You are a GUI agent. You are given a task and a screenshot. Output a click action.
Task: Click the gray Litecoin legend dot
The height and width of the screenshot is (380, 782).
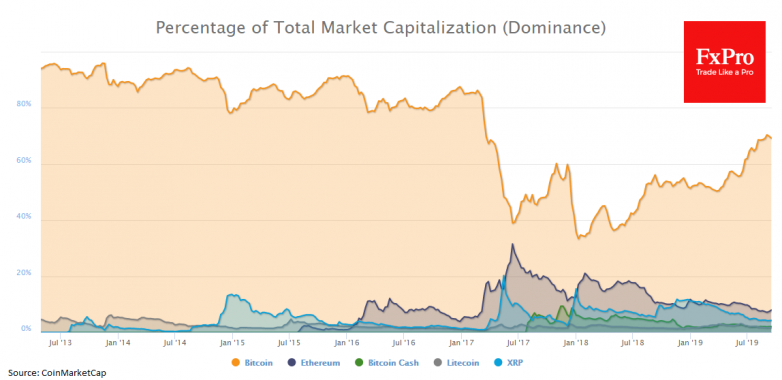[x=437, y=363]
